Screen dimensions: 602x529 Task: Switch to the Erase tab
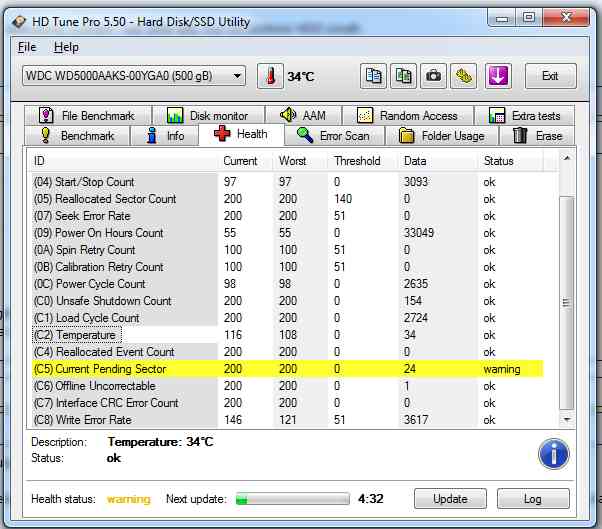click(x=537, y=136)
